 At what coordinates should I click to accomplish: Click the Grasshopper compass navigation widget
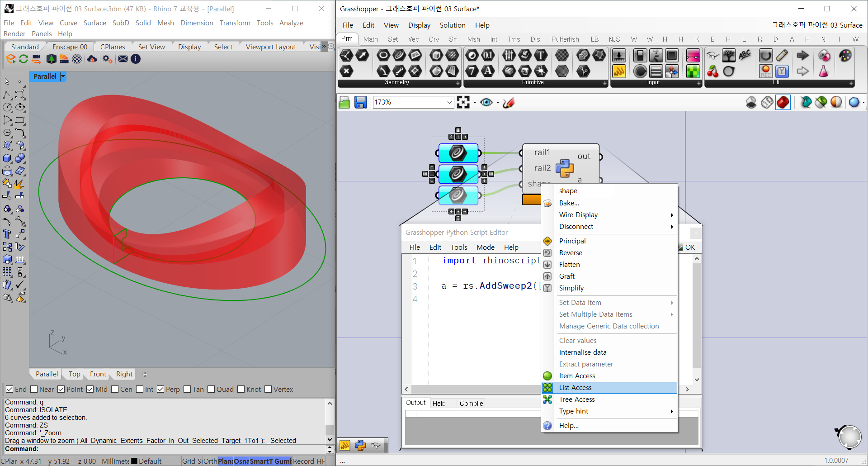click(x=849, y=437)
